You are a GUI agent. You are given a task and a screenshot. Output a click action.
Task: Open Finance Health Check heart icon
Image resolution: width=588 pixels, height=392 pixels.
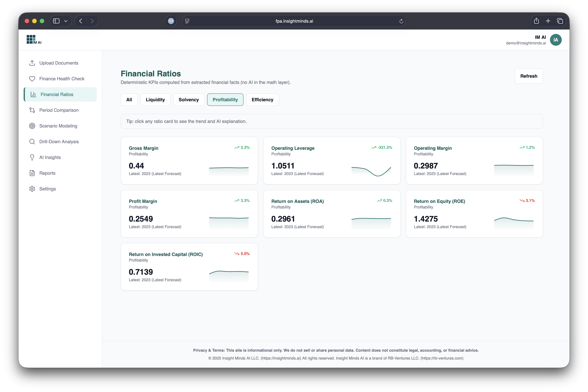tap(32, 79)
